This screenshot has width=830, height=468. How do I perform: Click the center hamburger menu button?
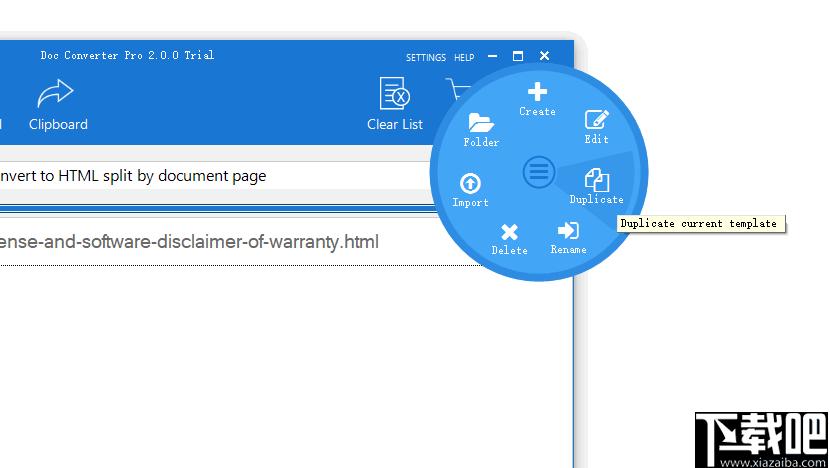coord(539,172)
